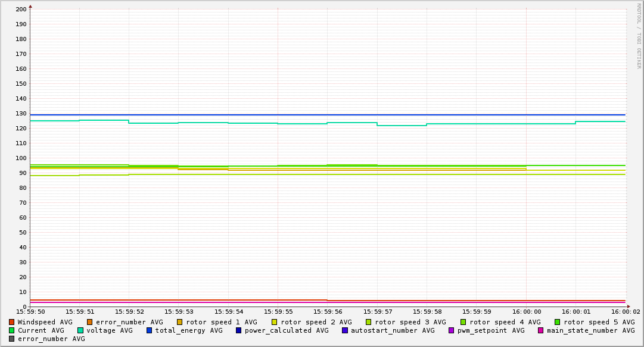This screenshot has width=644, height=347.
Task: Click the 200 value on the Y axis
Action: [x=21, y=9]
